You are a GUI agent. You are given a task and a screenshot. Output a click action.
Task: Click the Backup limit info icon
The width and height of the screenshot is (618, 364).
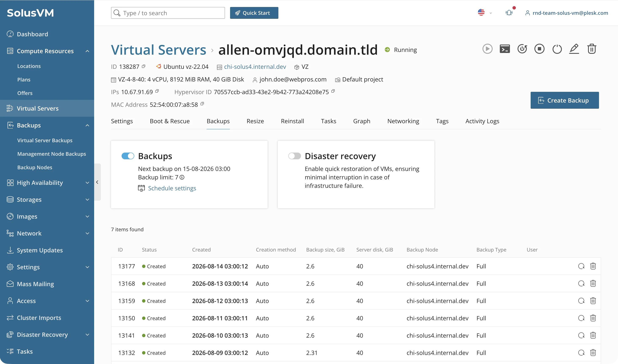[x=182, y=177]
